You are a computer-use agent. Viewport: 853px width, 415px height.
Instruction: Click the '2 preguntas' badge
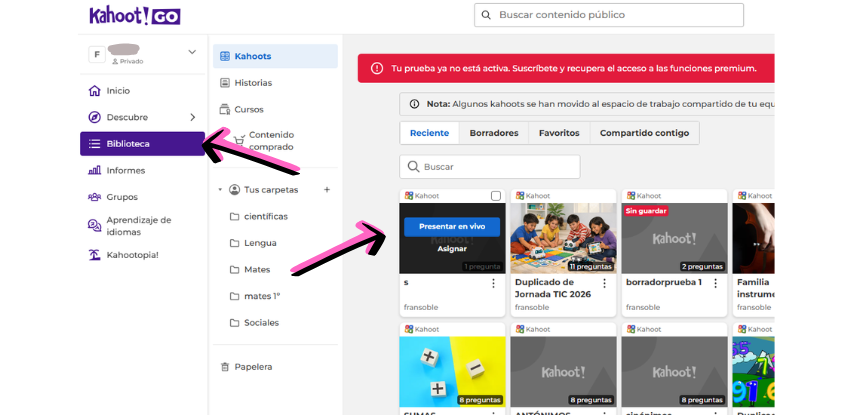click(702, 267)
